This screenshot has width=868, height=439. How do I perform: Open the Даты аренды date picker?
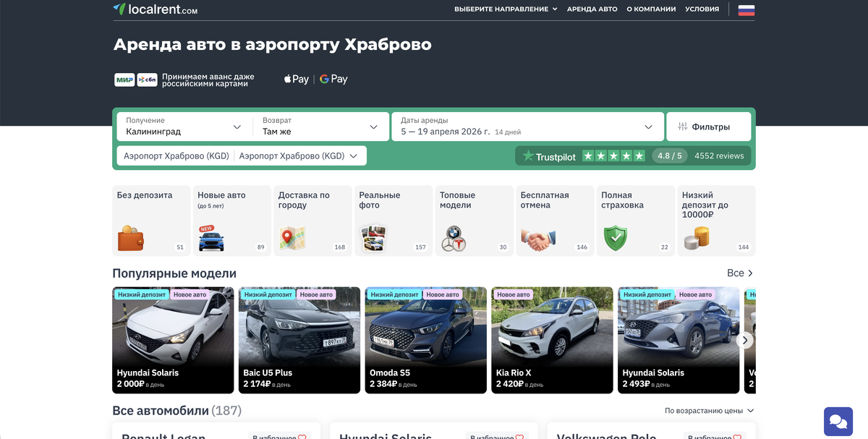527,127
